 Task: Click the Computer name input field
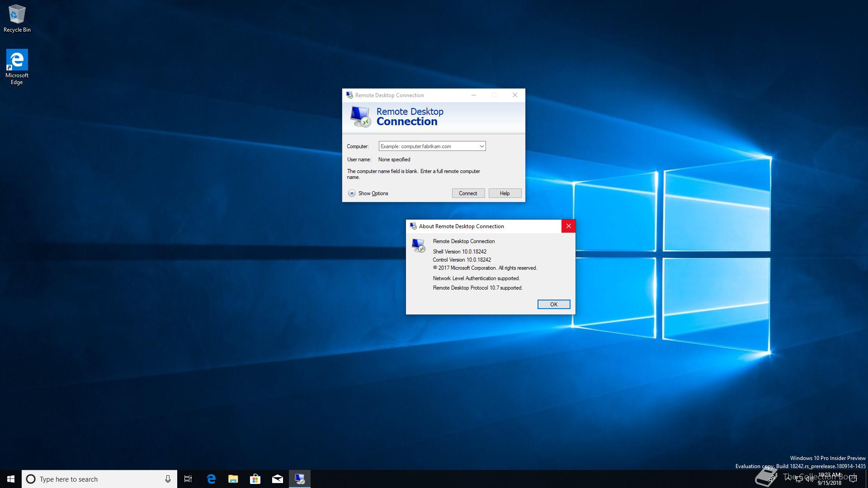[428, 146]
